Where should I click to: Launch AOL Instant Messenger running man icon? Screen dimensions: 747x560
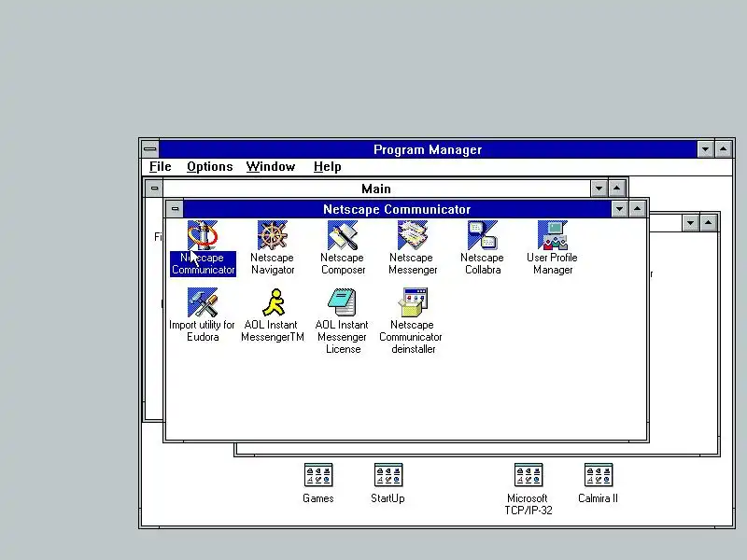pos(273,302)
